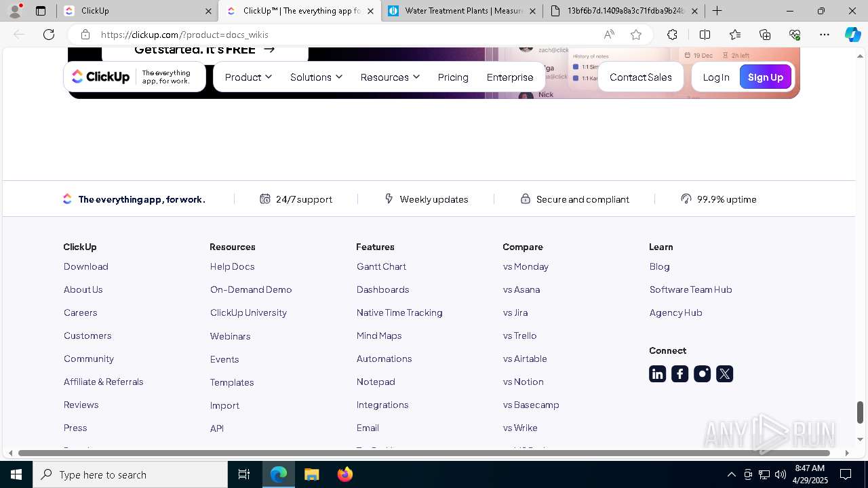Screen dimensions: 868x488
Task: Open the Integrations link
Action: click(x=382, y=405)
